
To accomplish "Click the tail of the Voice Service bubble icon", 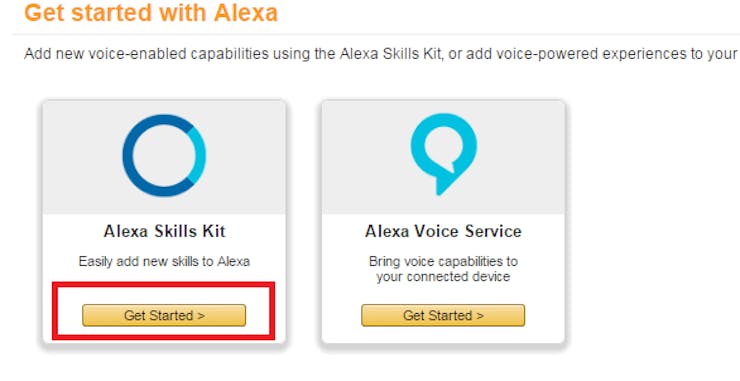I will [x=443, y=185].
